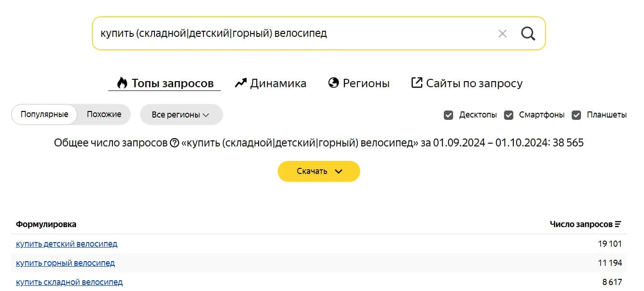Open the купить детский велосипед link
The height and width of the screenshot is (291, 644).
(67, 244)
